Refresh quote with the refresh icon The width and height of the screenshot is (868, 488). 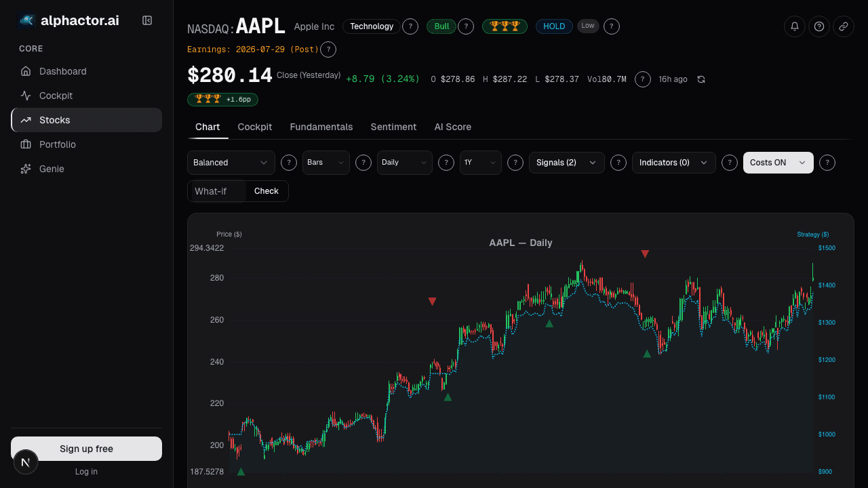tap(701, 79)
